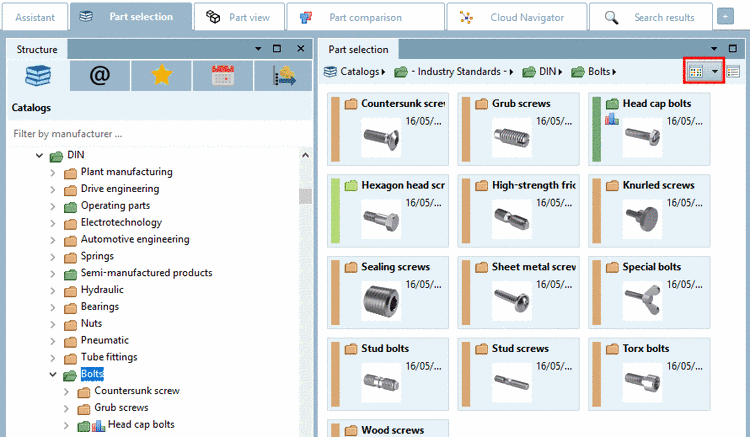
Task: Switch to details list view icon
Action: point(732,71)
